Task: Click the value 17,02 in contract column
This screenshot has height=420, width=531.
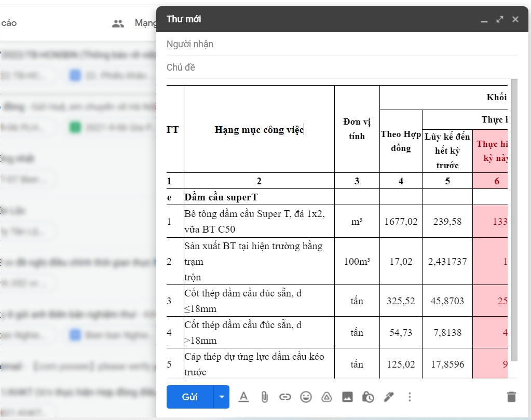Action: tap(401, 262)
